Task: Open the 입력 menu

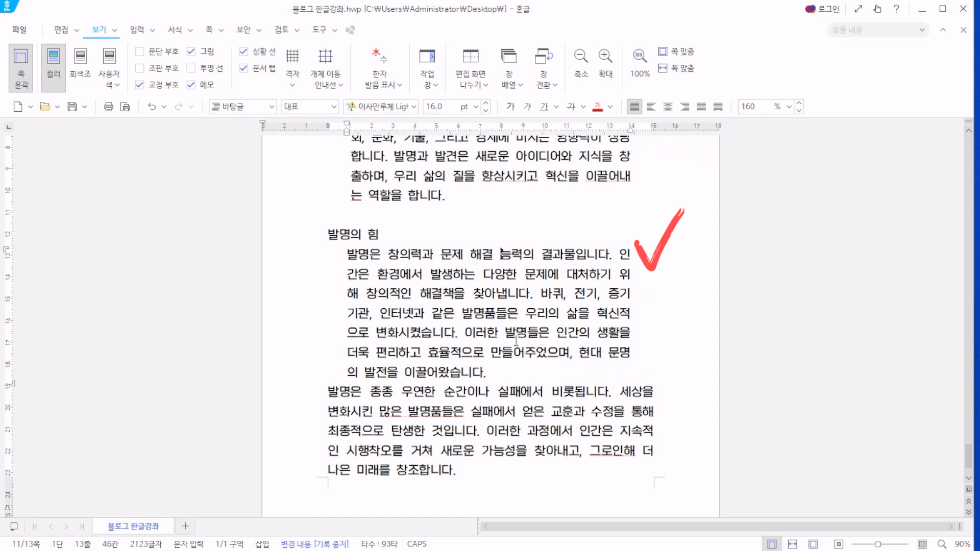Action: (x=137, y=30)
